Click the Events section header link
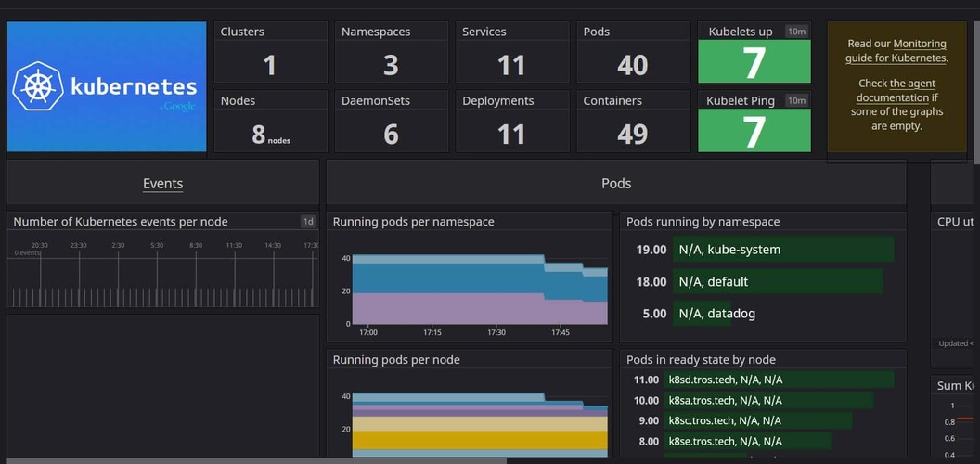This screenshot has width=980, height=464. [x=163, y=183]
